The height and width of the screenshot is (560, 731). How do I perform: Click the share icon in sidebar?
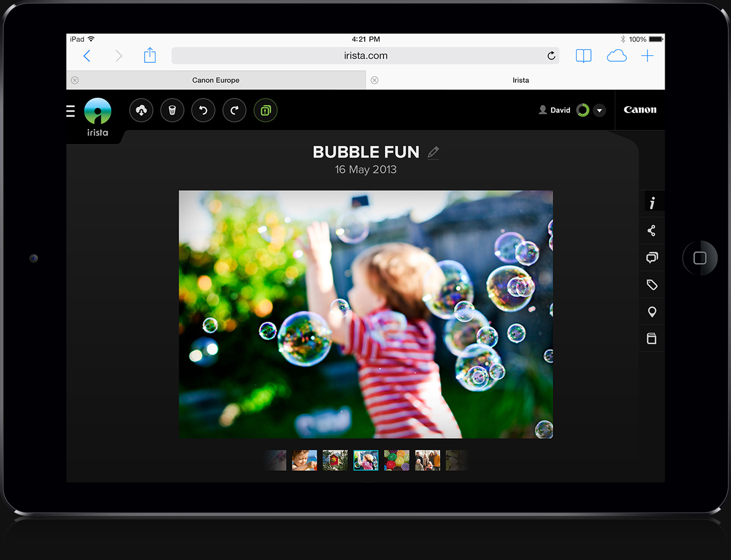652,231
